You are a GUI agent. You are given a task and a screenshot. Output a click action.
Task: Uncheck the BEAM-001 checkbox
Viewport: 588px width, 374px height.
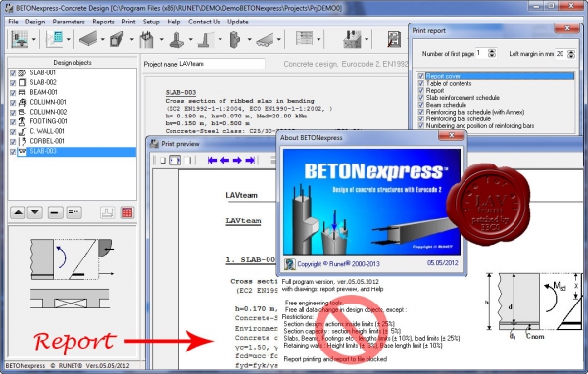pyautogui.click(x=13, y=93)
